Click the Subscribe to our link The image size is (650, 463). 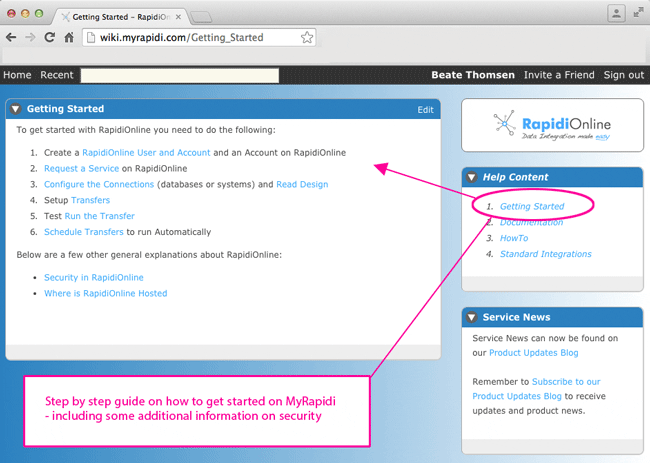tap(566, 382)
